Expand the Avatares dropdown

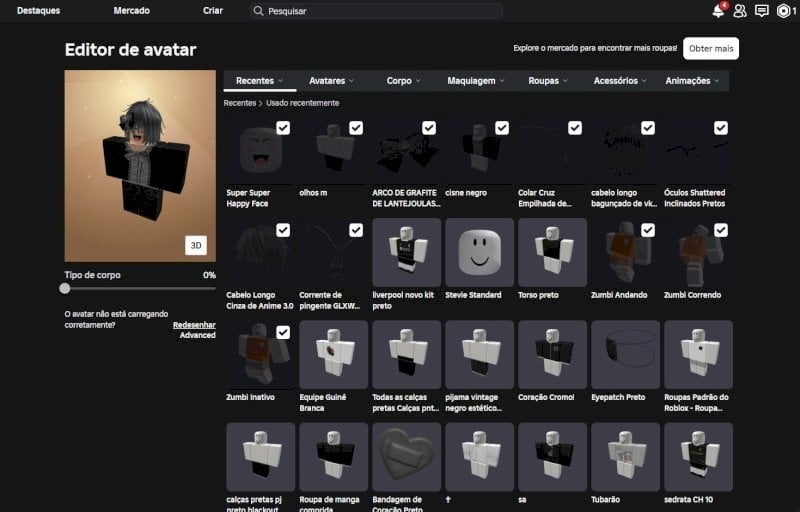[x=331, y=81]
